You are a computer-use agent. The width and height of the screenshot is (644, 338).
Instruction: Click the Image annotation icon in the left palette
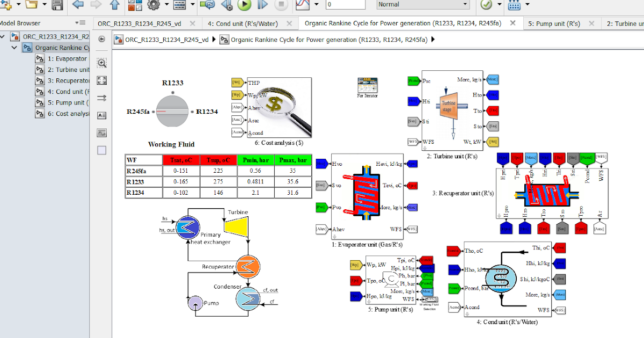point(101,133)
